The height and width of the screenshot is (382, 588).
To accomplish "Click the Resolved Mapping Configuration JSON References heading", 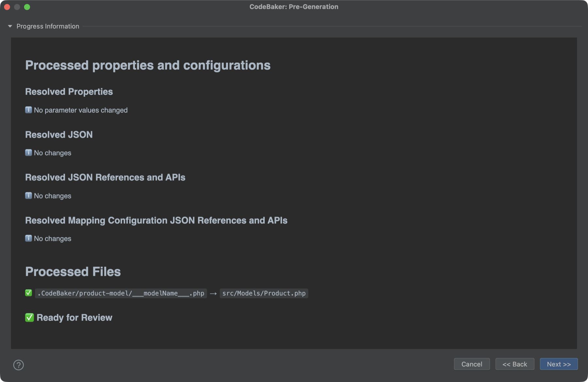I will point(156,220).
